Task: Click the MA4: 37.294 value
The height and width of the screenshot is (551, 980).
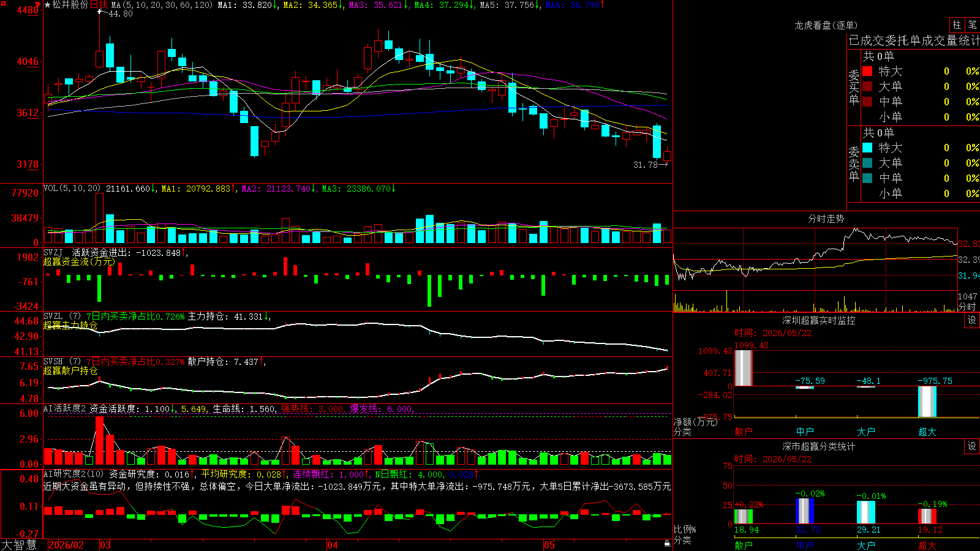Action: [444, 5]
